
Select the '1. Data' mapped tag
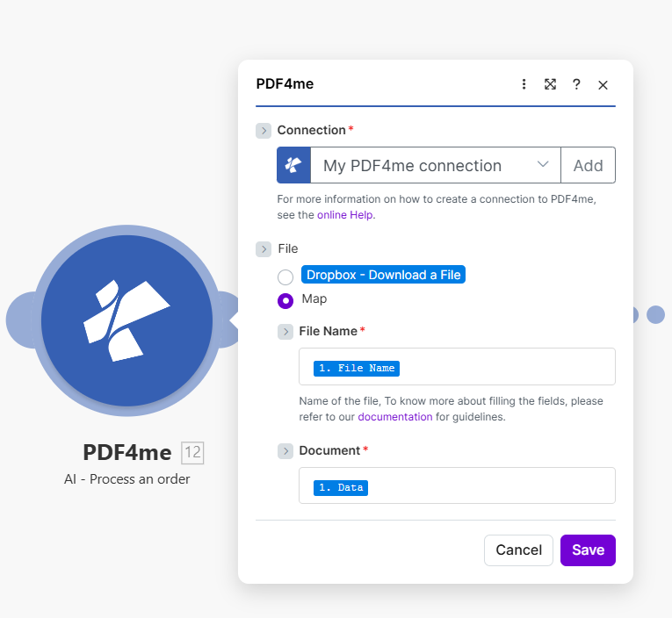point(341,488)
